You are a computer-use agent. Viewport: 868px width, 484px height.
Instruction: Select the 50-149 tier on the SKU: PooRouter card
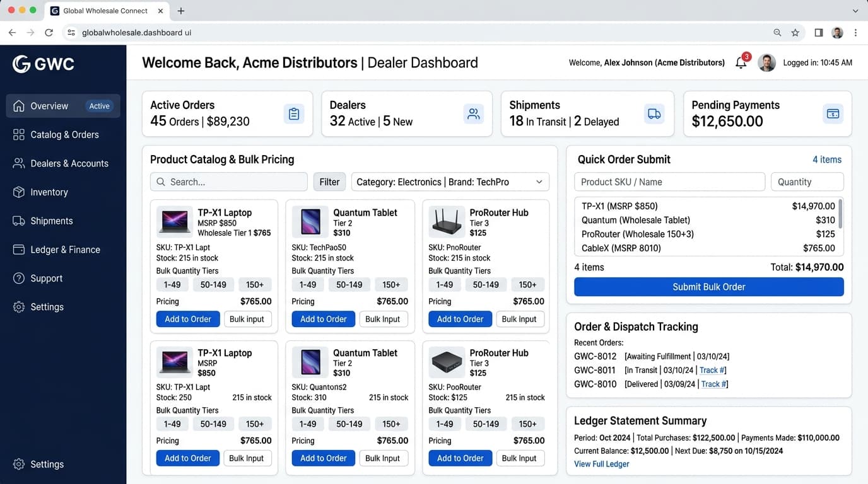point(486,424)
